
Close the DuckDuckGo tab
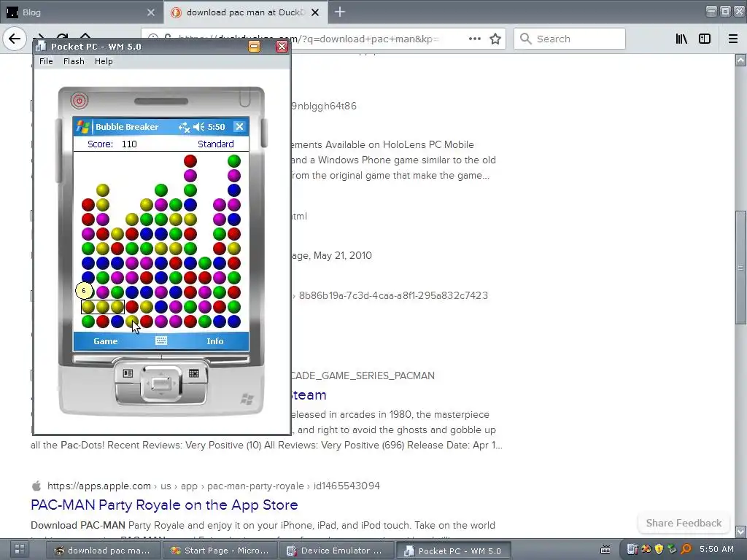click(315, 12)
